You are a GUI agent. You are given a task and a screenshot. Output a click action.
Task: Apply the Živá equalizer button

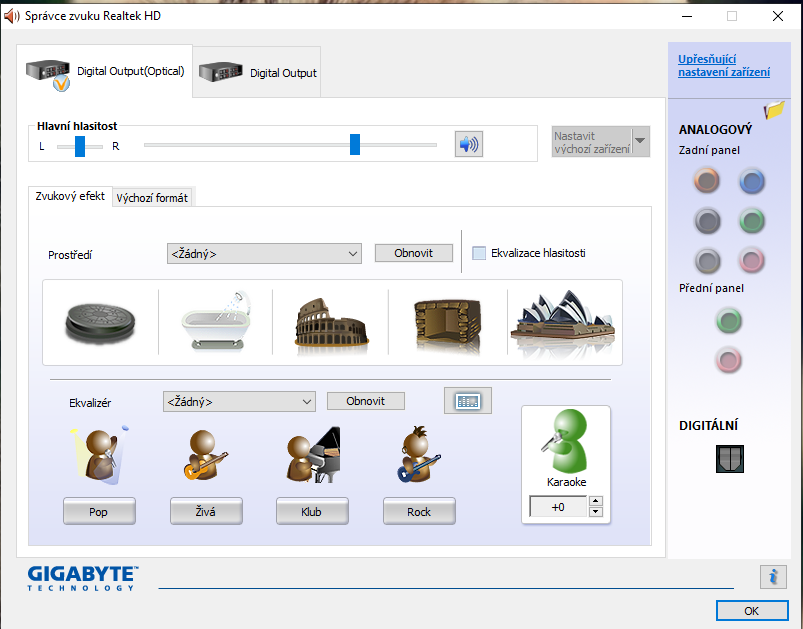pos(206,511)
